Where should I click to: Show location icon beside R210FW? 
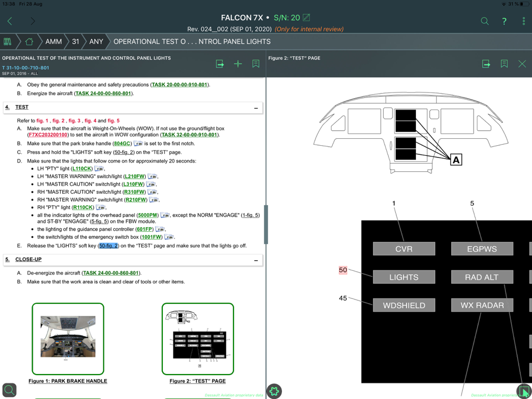[x=154, y=200]
